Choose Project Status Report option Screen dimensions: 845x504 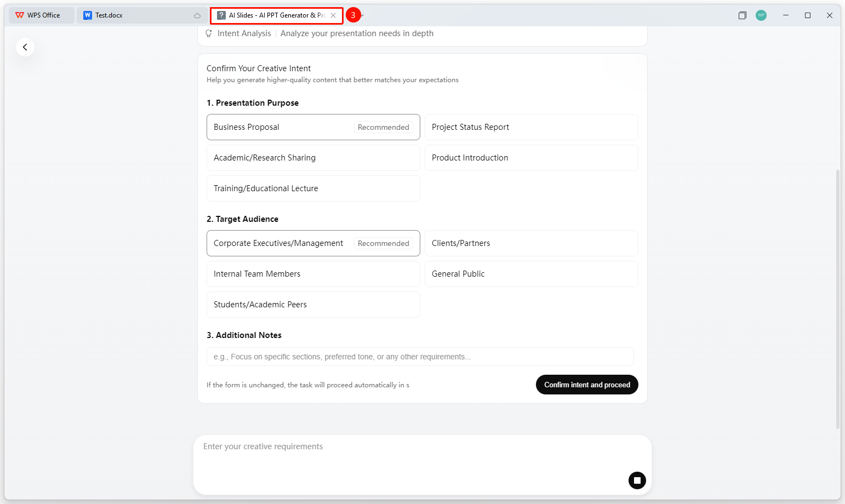coord(532,127)
